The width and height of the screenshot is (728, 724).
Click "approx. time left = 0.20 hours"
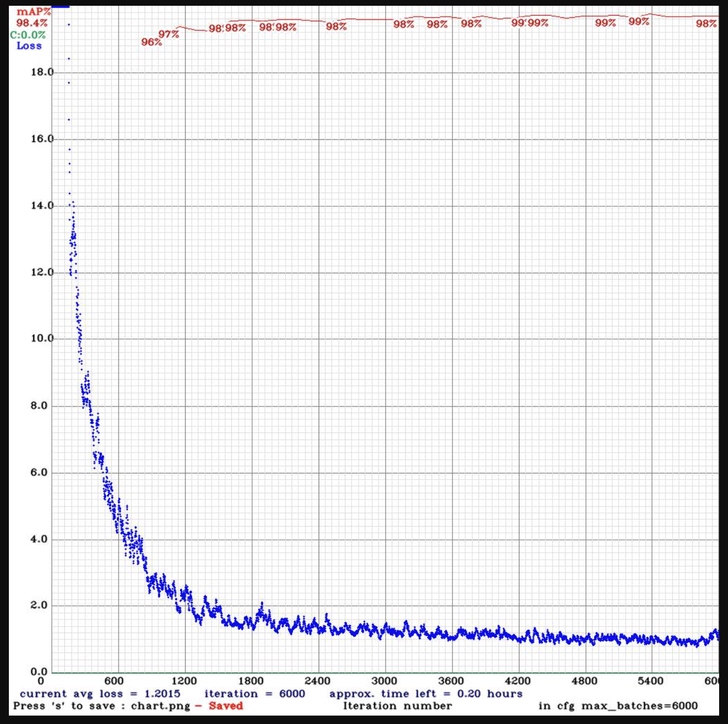[426, 694]
